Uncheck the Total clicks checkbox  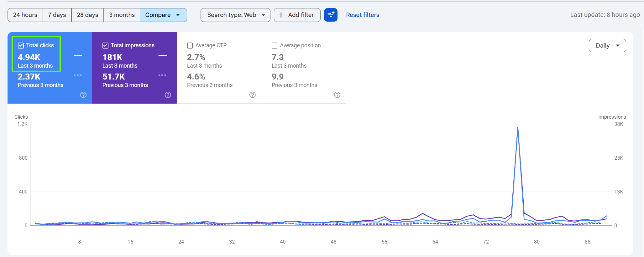(21, 45)
